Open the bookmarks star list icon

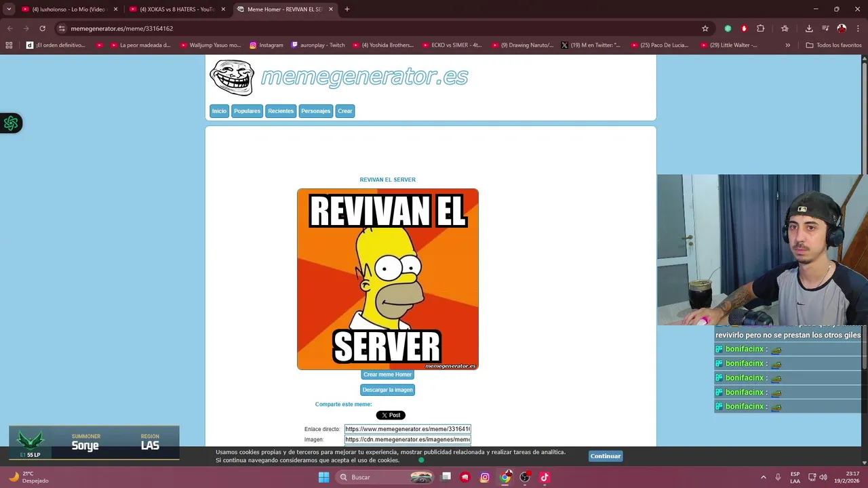click(785, 28)
